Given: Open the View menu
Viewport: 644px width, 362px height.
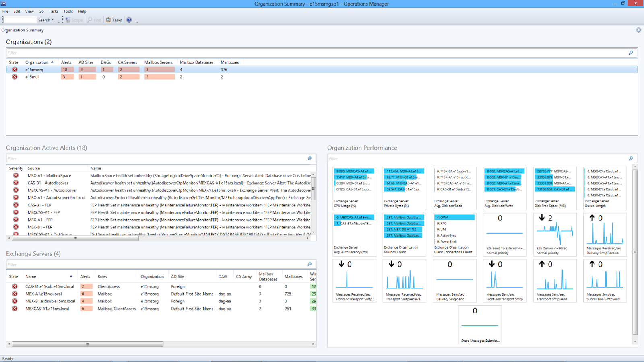Looking at the screenshot, I should point(29,11).
